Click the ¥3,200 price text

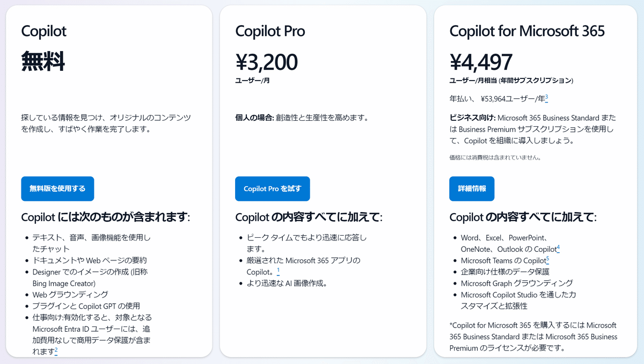pyautogui.click(x=266, y=62)
